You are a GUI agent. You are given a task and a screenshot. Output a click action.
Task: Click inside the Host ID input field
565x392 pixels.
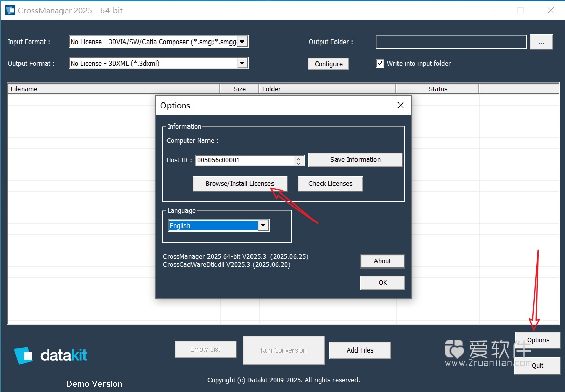click(241, 160)
